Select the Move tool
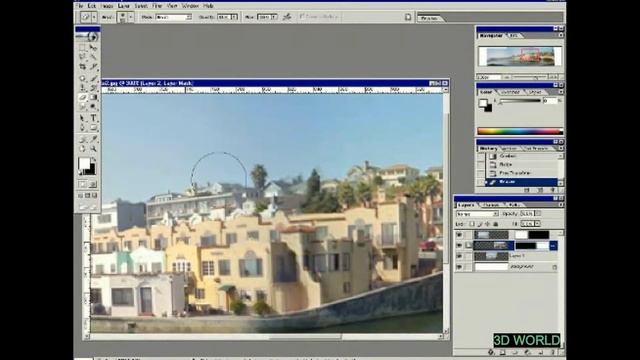 click(x=93, y=48)
